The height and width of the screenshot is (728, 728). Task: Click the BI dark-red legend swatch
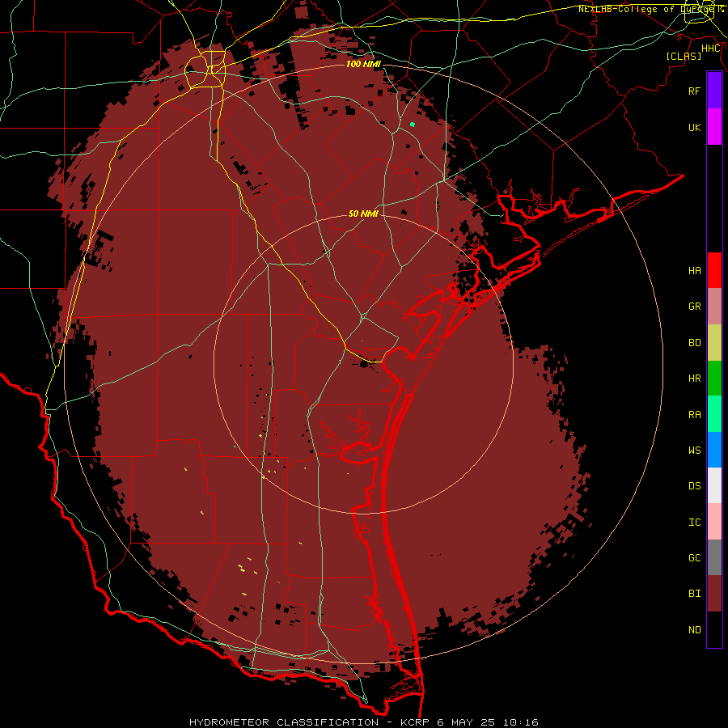(714, 594)
